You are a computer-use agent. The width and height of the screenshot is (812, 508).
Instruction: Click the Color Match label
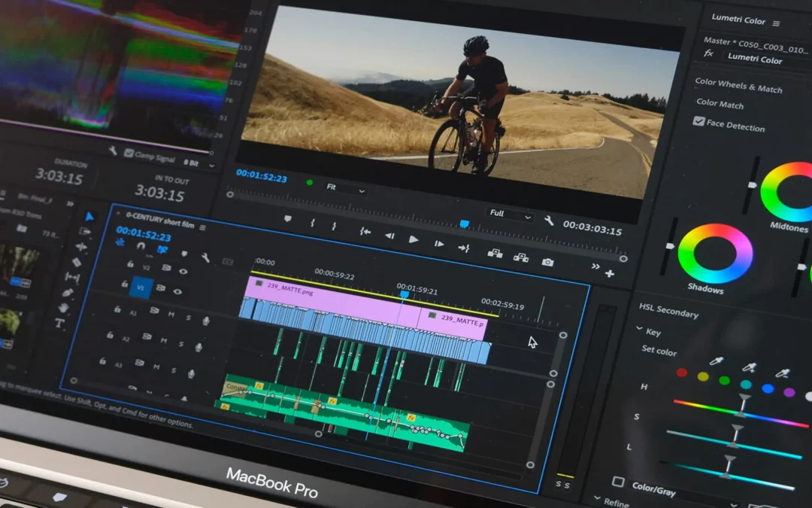tap(720, 103)
